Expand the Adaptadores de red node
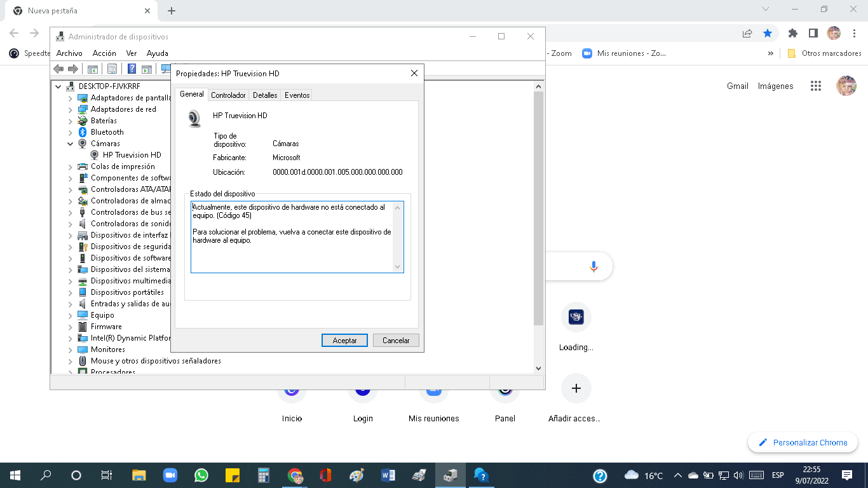868x488 pixels. [71, 109]
